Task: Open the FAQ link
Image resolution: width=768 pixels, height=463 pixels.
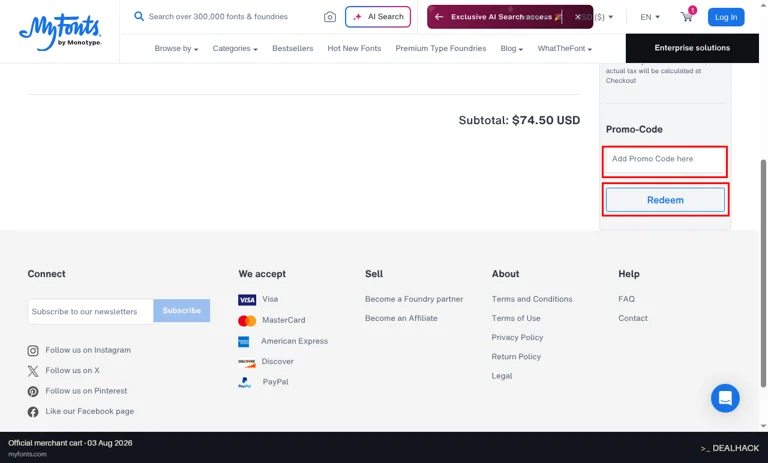Action: pos(626,299)
